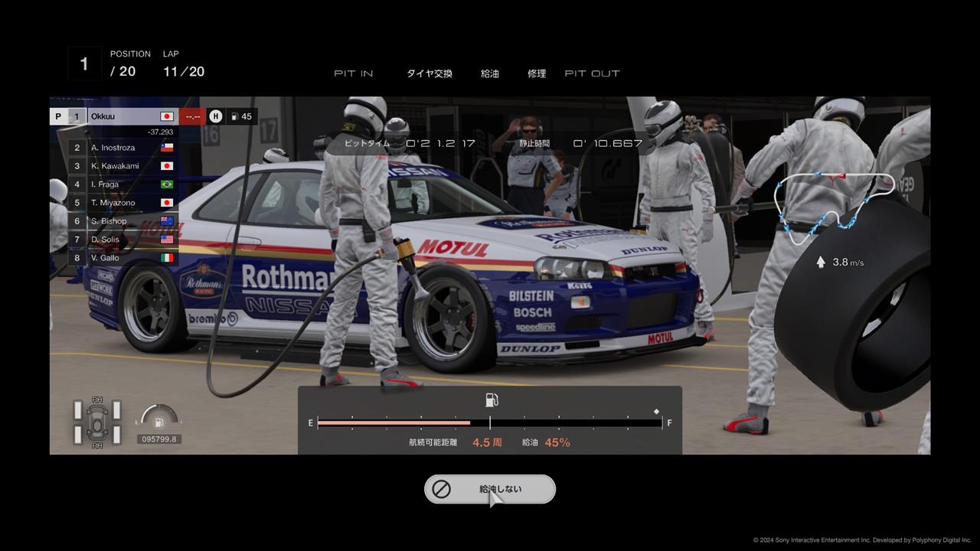980x551 pixels.
Task: Click the 給油しない button
Action: tap(490, 489)
